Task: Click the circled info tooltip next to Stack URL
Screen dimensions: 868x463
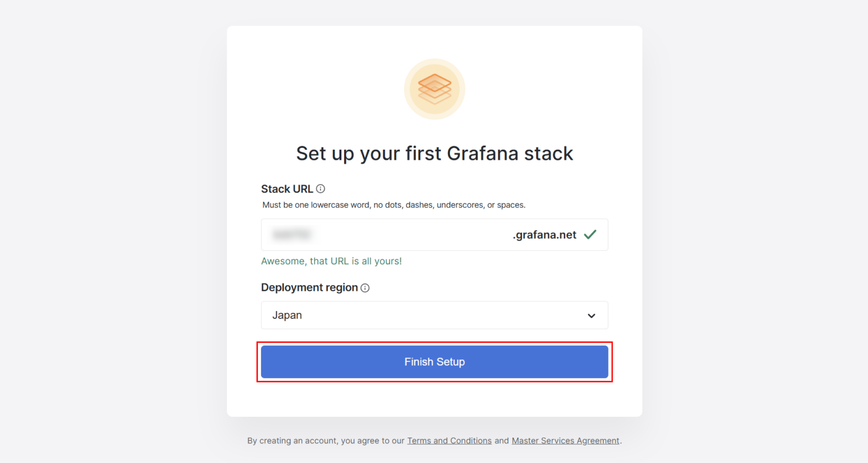Action: click(x=322, y=188)
